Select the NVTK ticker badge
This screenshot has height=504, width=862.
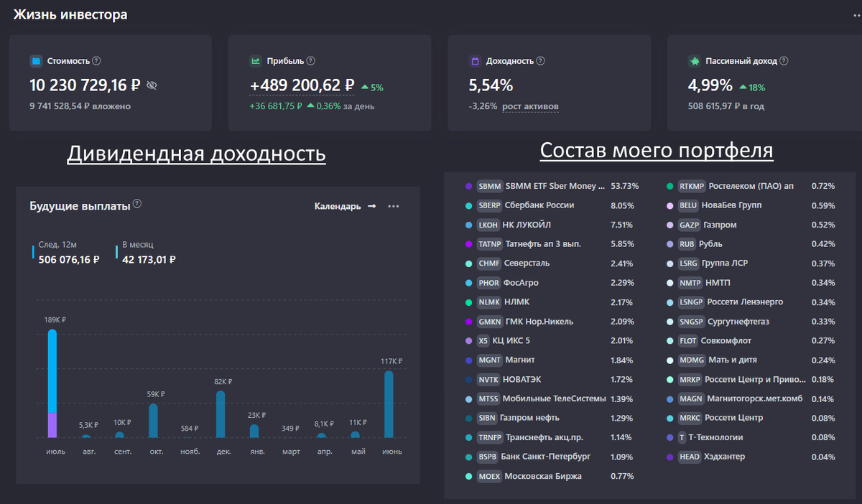(x=488, y=379)
